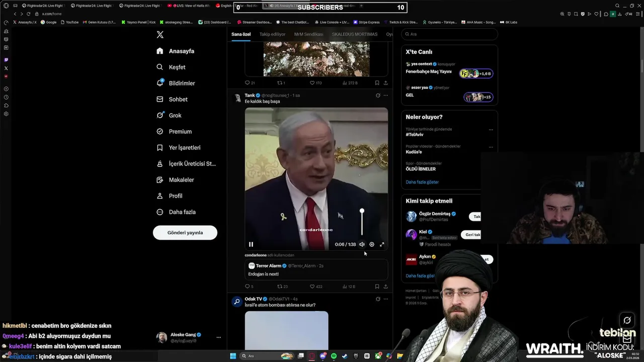Click the x.com/home address bar
This screenshot has height=362, width=644.
(52, 14)
